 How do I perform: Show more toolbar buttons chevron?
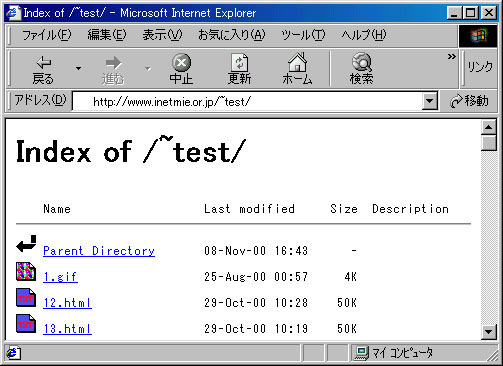451,57
